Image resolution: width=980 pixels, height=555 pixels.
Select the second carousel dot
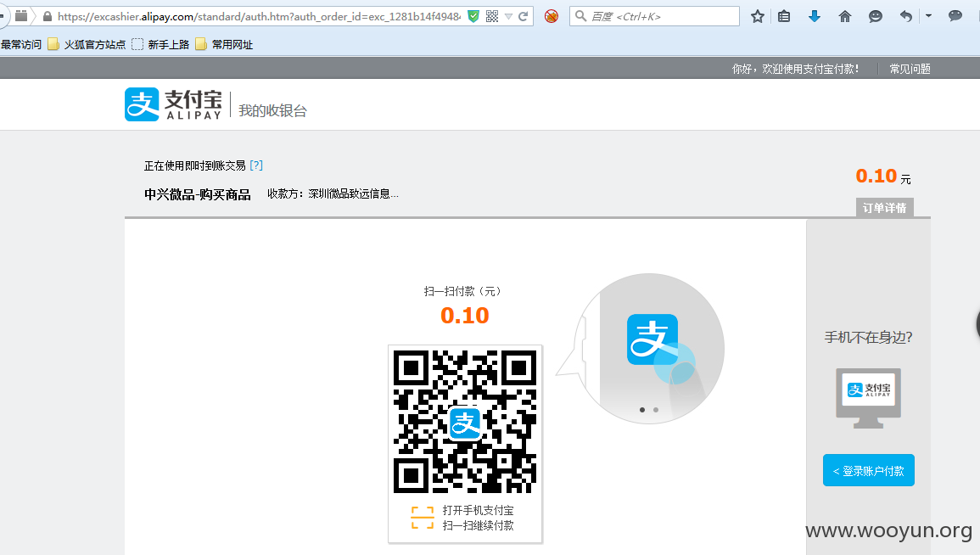pyautogui.click(x=656, y=410)
